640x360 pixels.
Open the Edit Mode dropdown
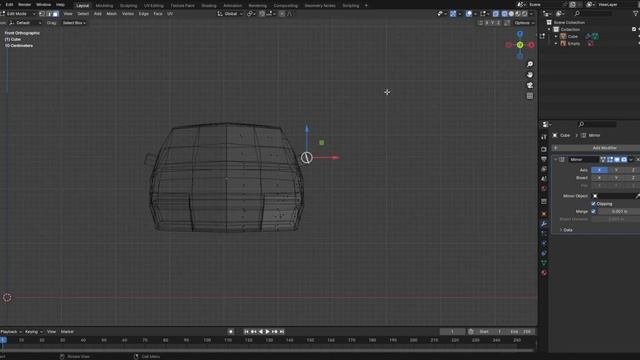(x=18, y=14)
